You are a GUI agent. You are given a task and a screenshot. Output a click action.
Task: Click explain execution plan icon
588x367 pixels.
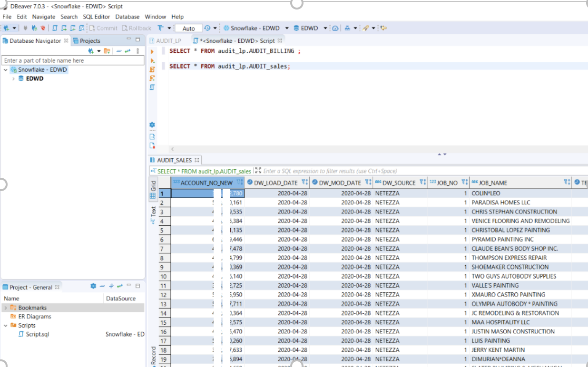(152, 87)
